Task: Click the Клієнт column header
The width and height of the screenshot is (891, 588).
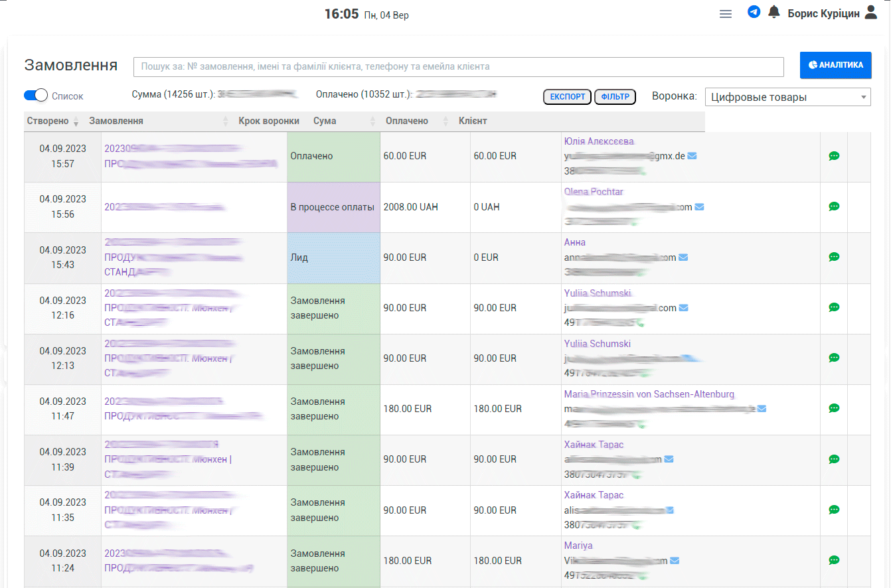Action: click(x=473, y=121)
